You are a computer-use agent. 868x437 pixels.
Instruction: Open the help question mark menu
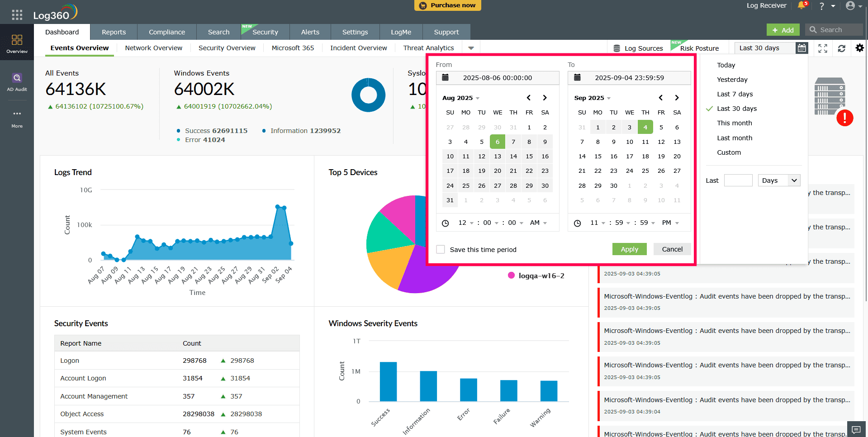coord(822,6)
